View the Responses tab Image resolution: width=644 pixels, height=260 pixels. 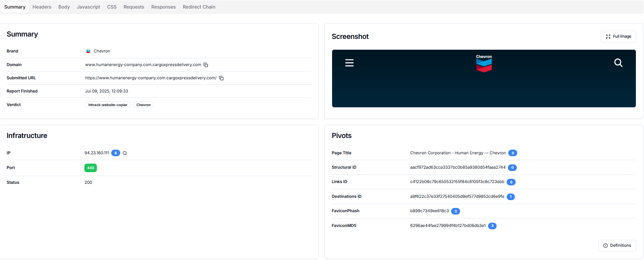pos(163,7)
